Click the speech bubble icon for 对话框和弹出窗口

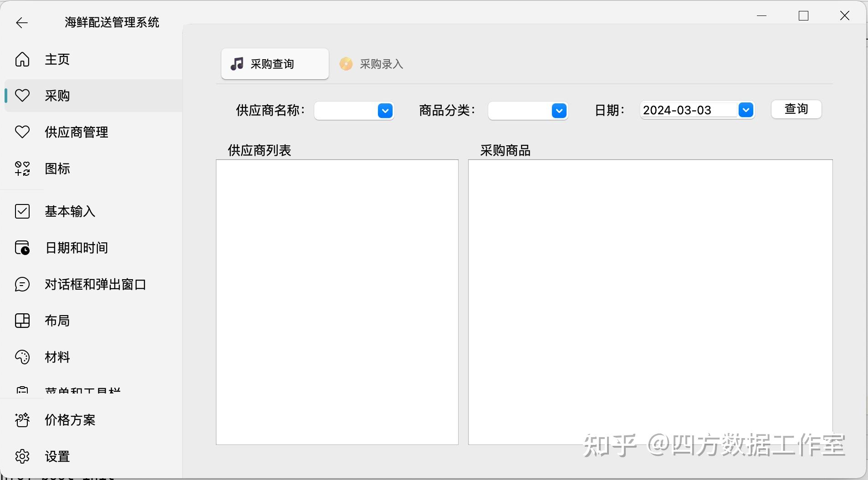coord(22,284)
